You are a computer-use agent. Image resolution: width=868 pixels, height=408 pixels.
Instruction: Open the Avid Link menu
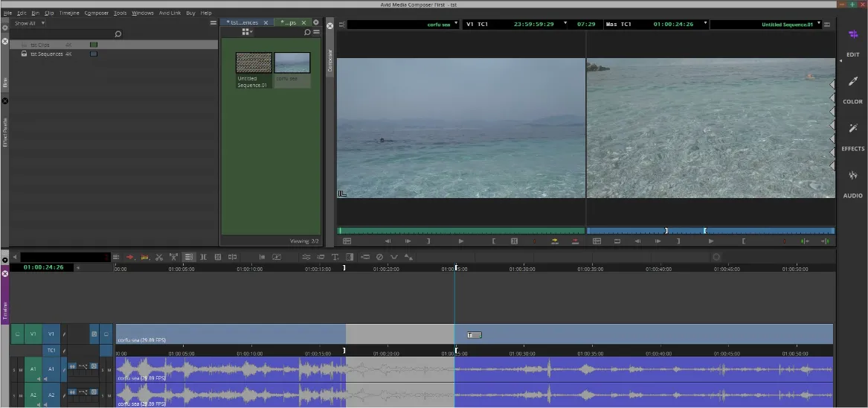(170, 13)
